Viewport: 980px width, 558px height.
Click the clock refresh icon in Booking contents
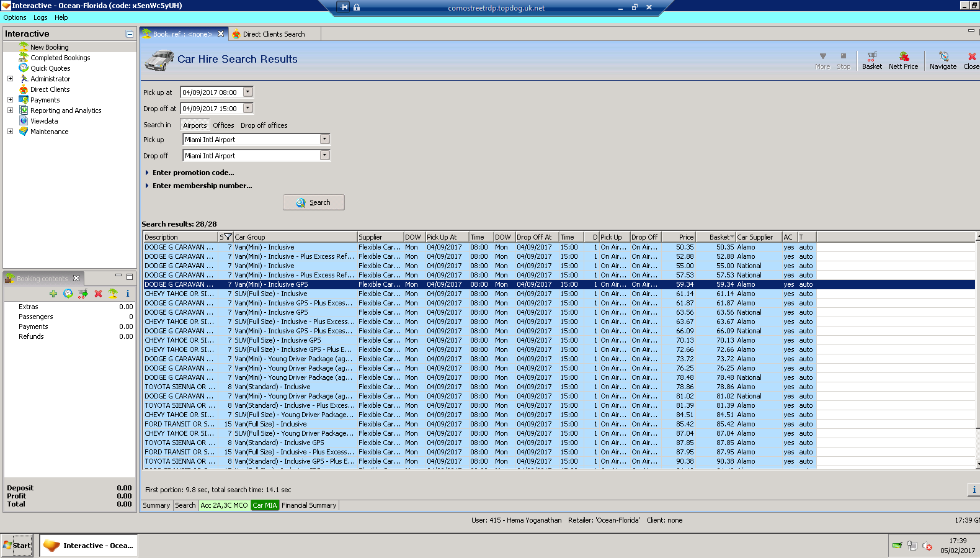(x=68, y=294)
